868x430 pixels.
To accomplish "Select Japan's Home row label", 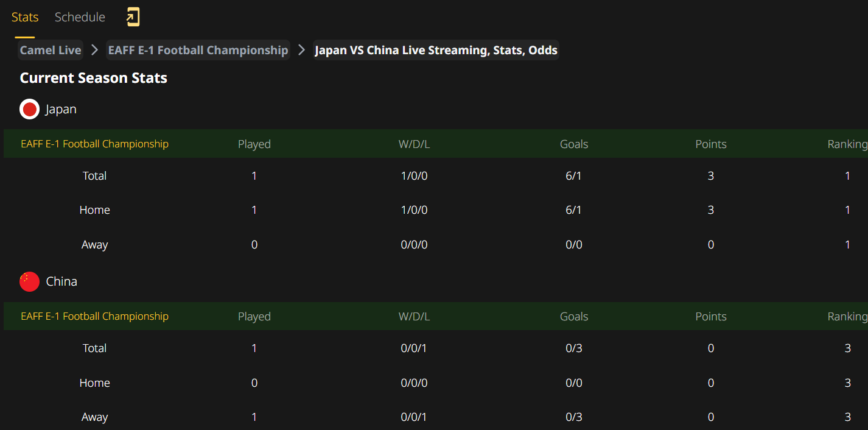I will pos(94,210).
